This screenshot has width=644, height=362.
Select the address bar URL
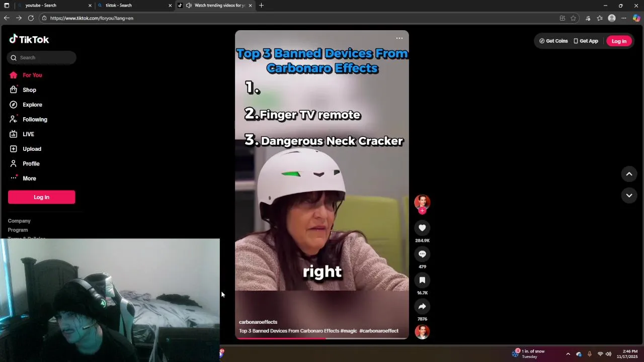[x=92, y=18]
